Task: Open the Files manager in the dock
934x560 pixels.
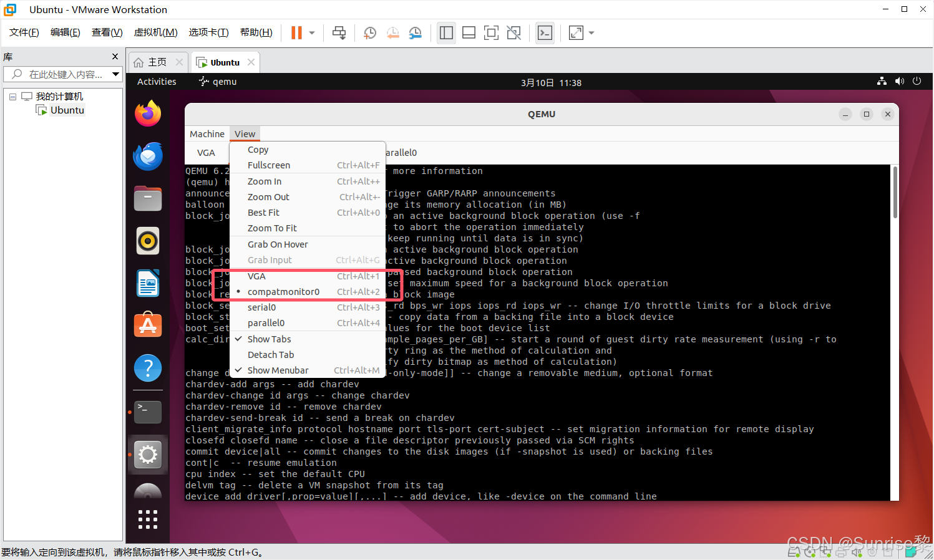Action: pos(148,198)
